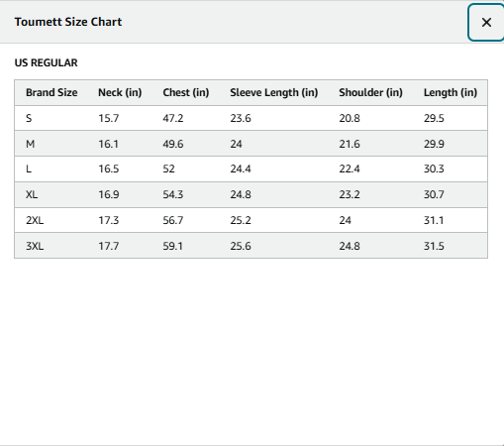Select the 3XL size row label

35,246
